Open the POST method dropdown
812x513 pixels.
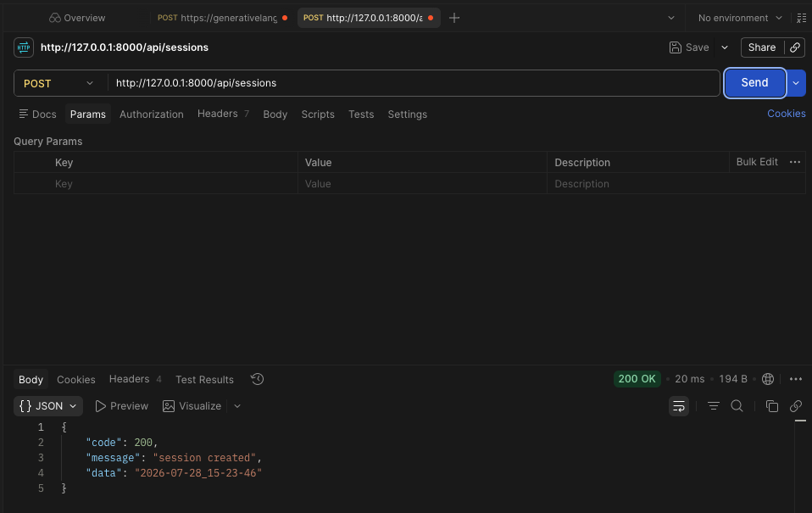point(58,83)
